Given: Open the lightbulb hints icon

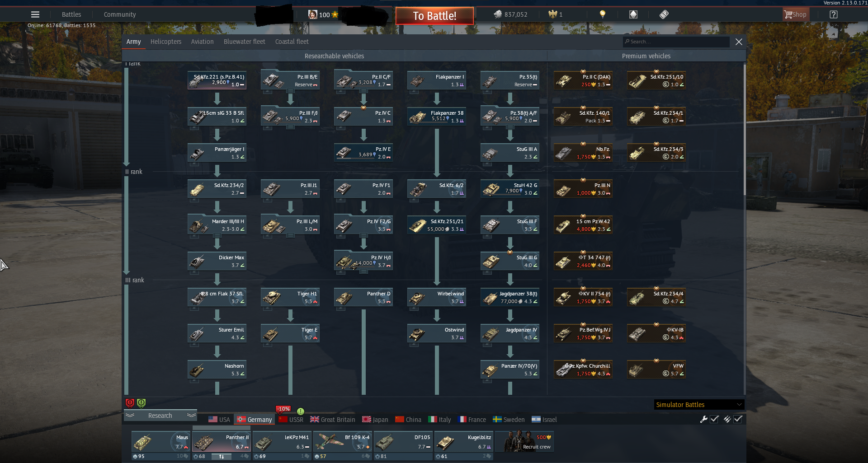Looking at the screenshot, I should tap(602, 14).
